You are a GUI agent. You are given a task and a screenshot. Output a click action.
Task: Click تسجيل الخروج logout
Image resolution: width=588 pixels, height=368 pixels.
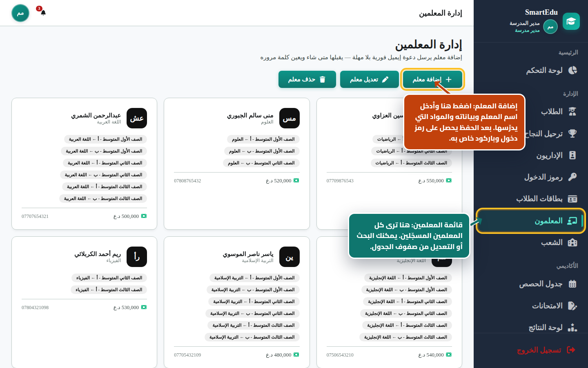(x=531, y=350)
